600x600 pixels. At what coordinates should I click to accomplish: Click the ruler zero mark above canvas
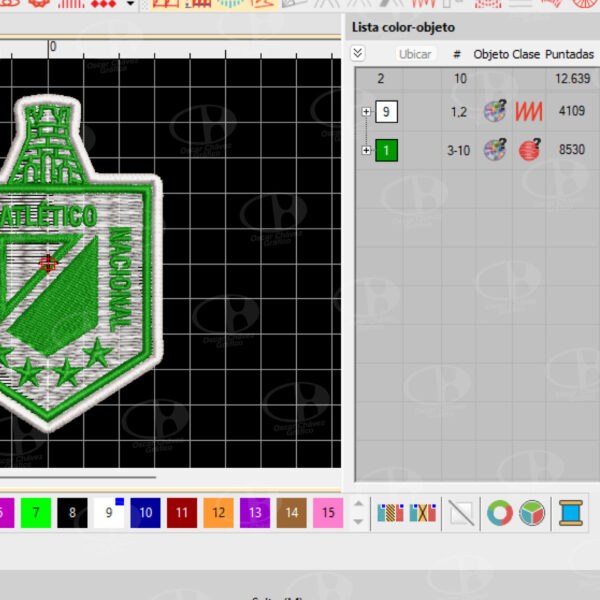(x=53, y=47)
